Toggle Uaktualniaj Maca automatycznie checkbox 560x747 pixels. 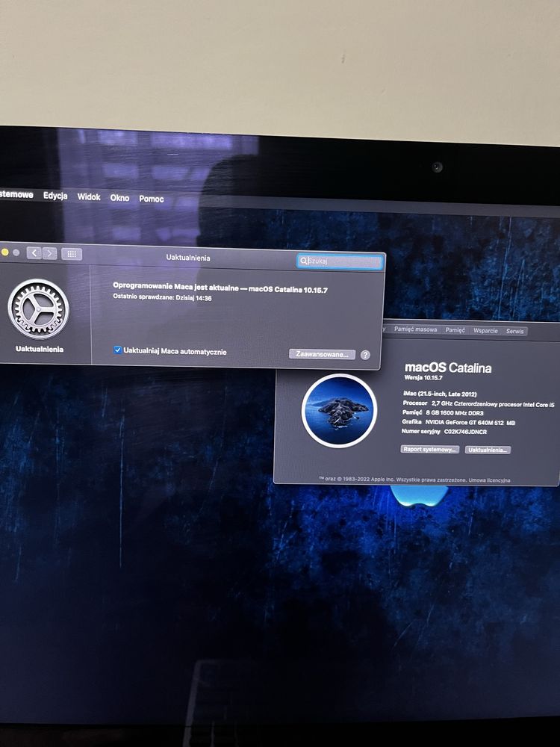point(118,350)
